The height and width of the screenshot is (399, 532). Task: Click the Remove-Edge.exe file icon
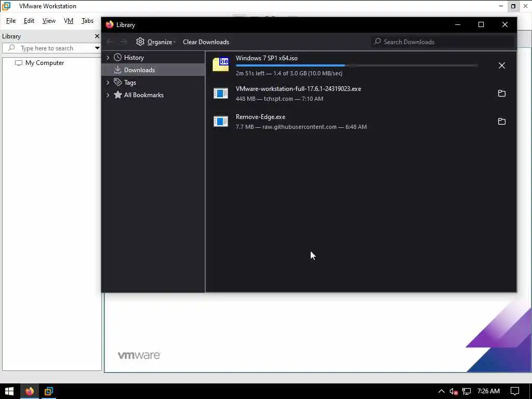pos(220,121)
